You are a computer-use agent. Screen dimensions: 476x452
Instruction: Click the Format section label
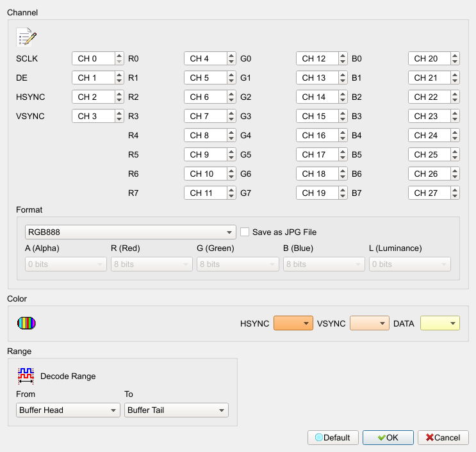point(29,209)
